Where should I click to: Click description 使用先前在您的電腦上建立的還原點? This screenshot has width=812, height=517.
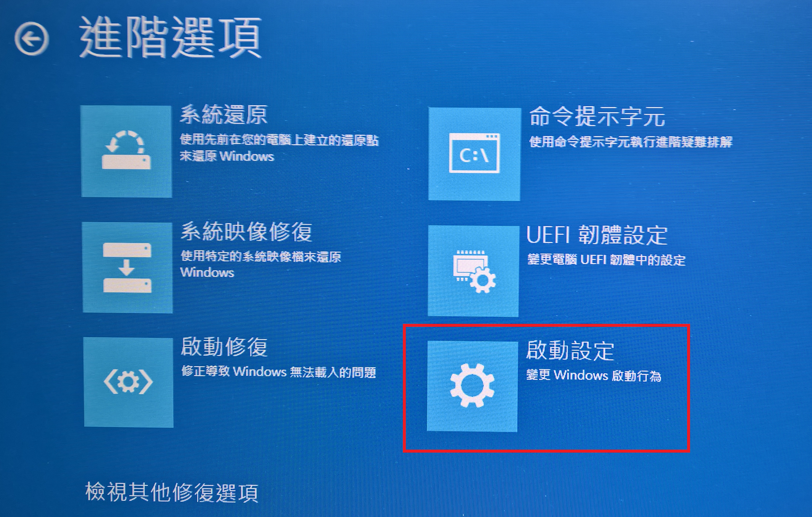pyautogui.click(x=279, y=140)
